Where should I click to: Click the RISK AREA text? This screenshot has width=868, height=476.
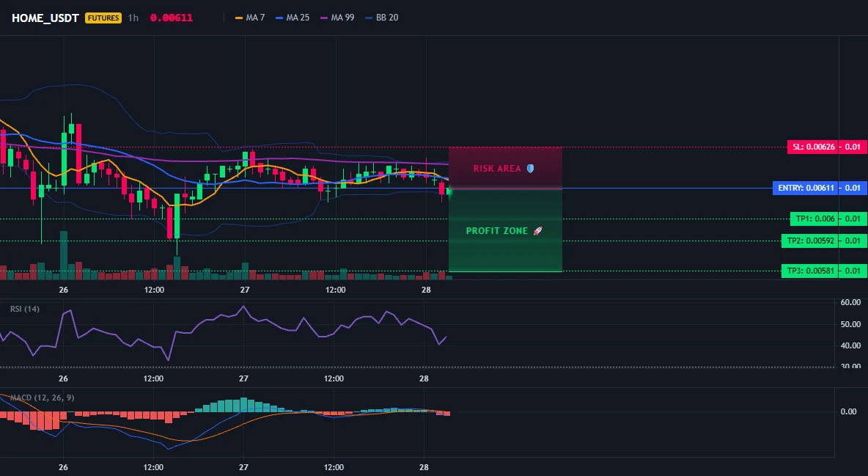tap(497, 169)
